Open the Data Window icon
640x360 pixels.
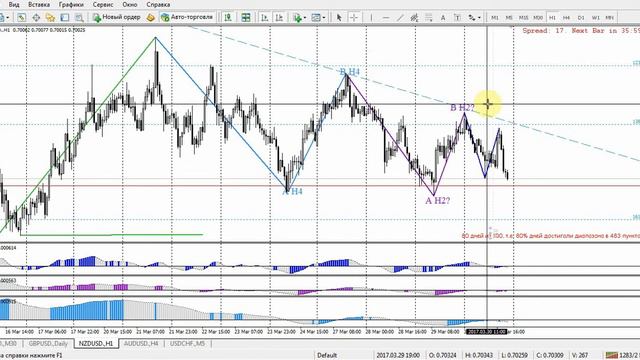tap(36, 17)
